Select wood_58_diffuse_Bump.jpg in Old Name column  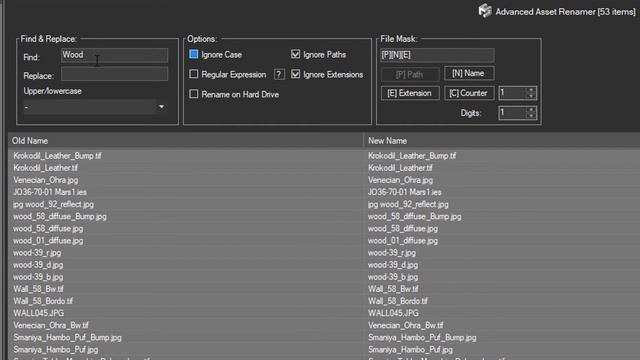[x=60, y=216]
